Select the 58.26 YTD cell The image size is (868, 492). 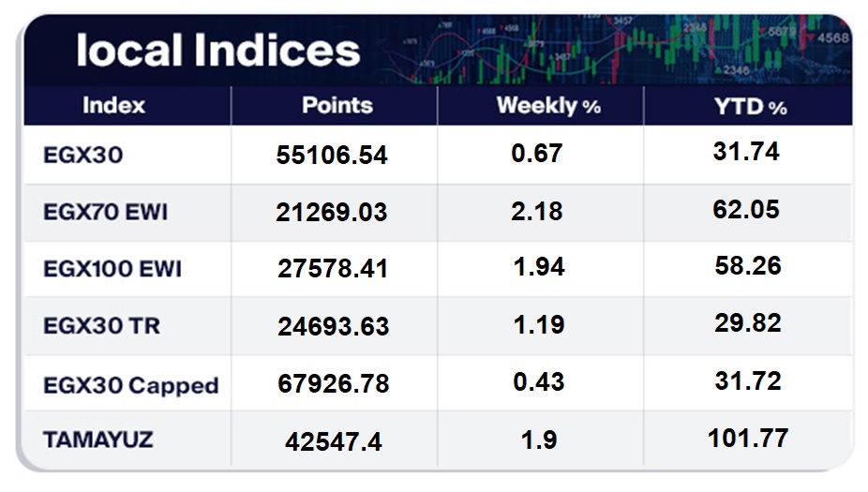[x=748, y=265]
